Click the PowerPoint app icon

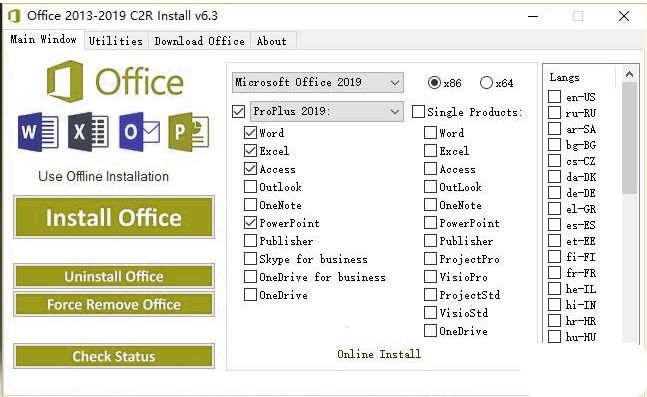[x=189, y=132]
